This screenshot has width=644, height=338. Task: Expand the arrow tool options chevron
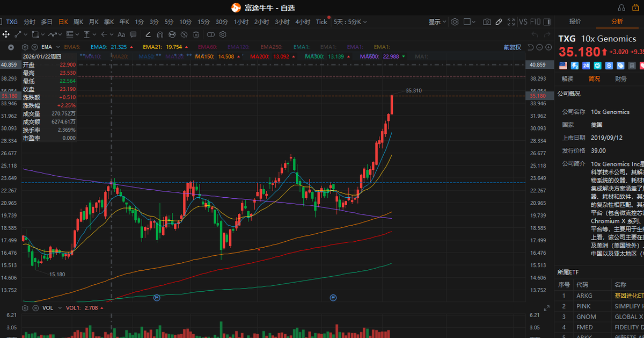tap(112, 34)
